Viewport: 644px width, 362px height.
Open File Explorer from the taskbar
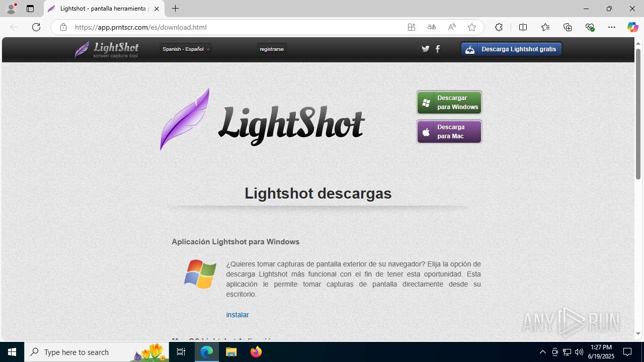tap(231, 352)
